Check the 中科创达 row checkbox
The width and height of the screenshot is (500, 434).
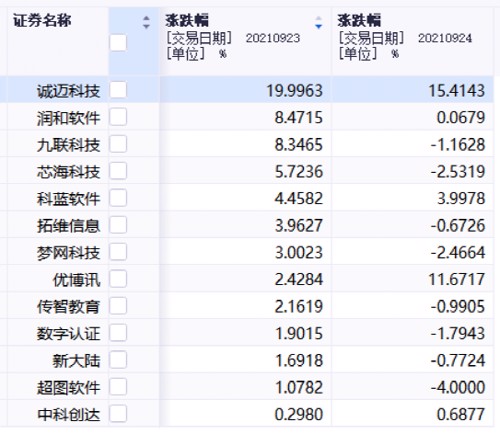pos(118,414)
